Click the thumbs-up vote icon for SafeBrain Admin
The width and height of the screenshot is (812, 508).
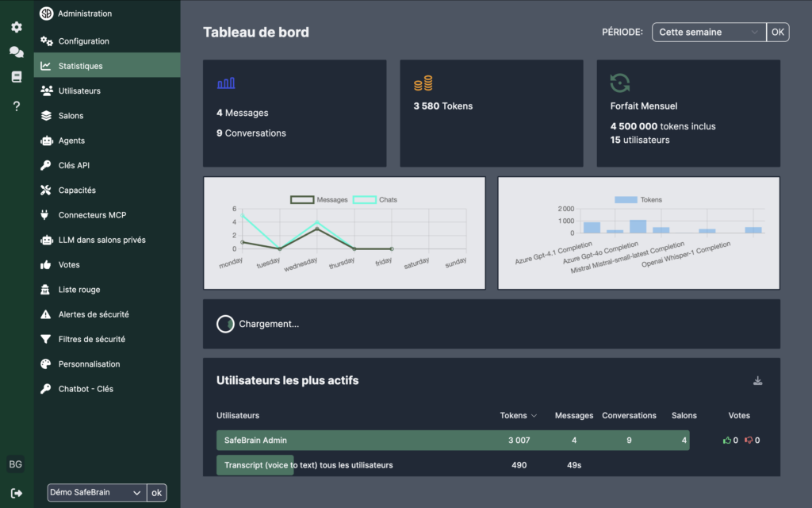point(727,440)
